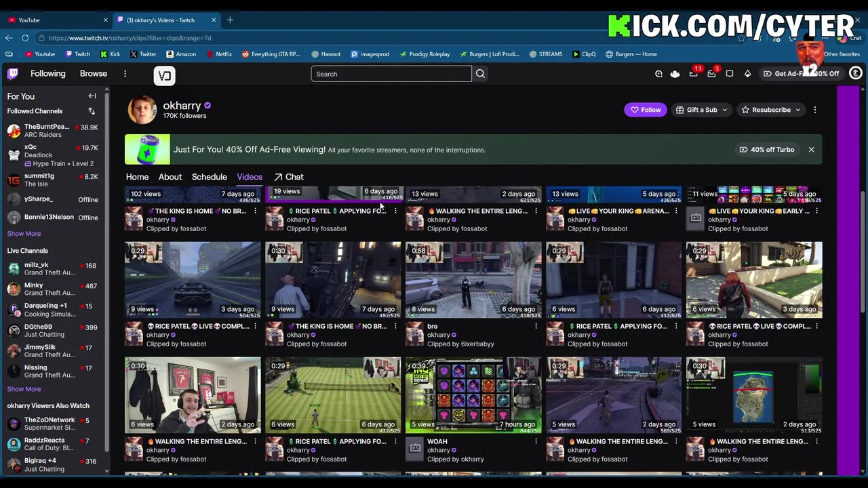
Task: Click the browser address bar URL
Action: coord(130,38)
